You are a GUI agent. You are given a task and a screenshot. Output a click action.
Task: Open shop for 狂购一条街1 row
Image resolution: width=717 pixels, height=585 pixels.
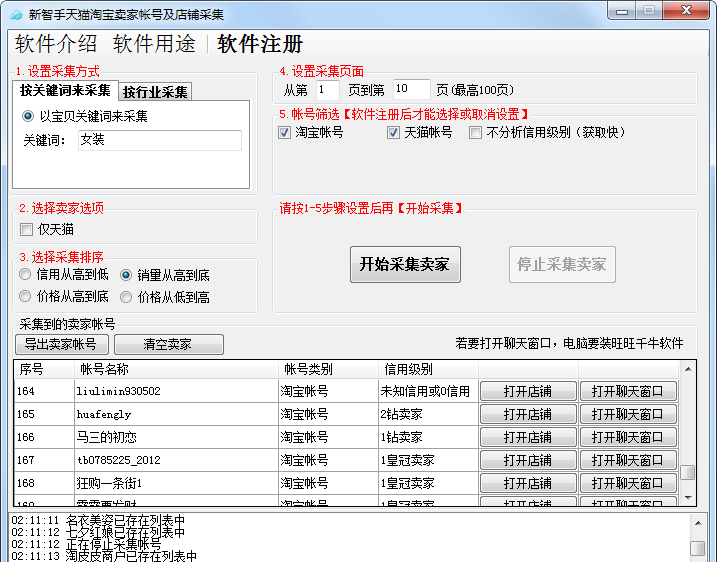click(528, 483)
